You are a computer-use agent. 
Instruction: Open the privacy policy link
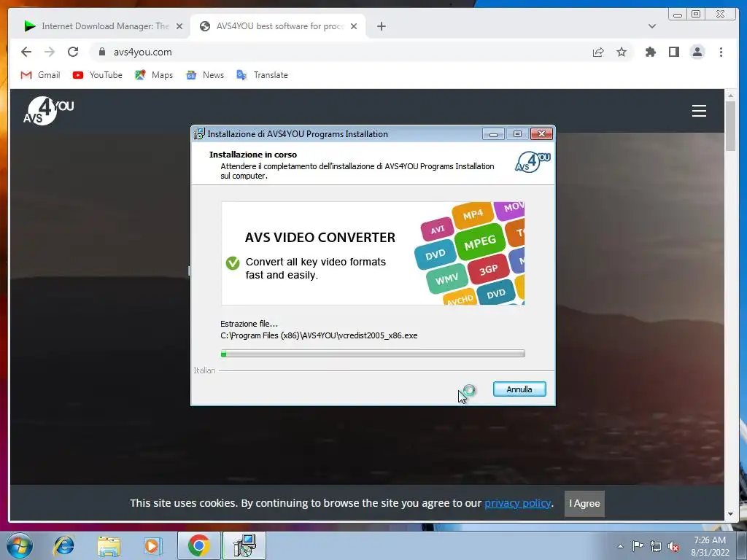click(x=518, y=503)
